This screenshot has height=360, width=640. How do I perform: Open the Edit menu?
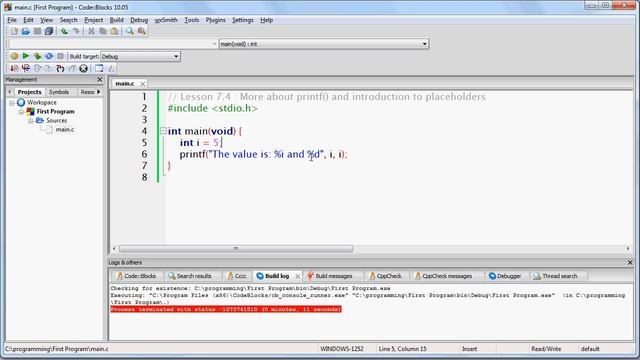(28, 20)
